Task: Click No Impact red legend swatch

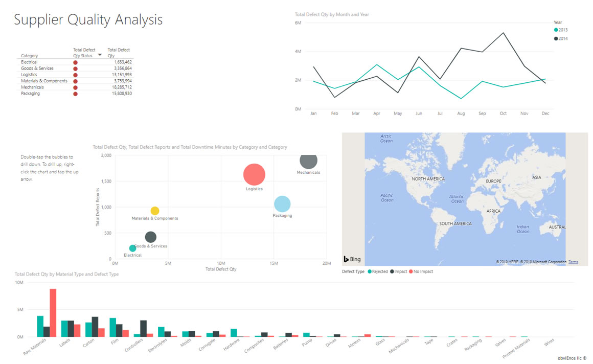Action: pyautogui.click(x=411, y=271)
